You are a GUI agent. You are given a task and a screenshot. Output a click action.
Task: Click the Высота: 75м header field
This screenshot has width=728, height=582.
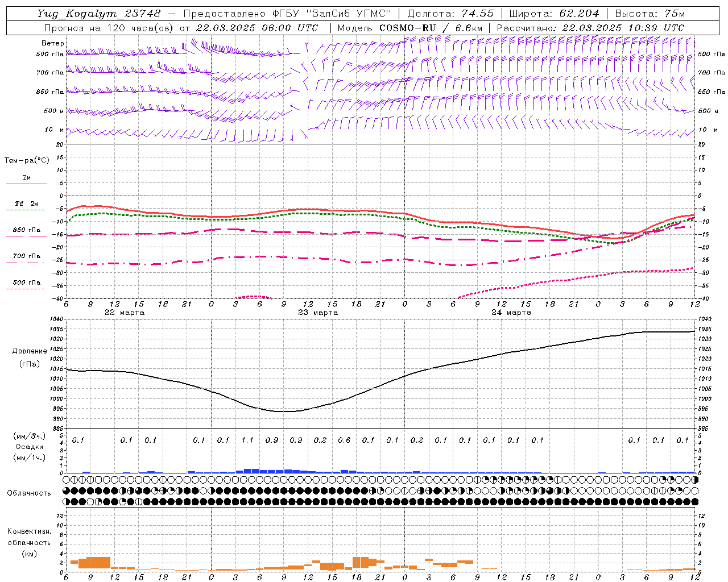pyautogui.click(x=650, y=14)
